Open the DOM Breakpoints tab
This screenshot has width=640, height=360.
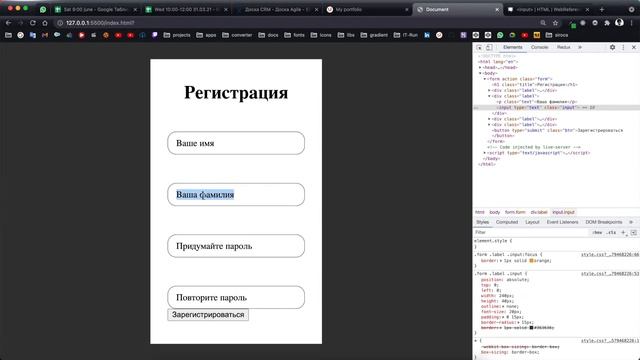[x=604, y=222]
